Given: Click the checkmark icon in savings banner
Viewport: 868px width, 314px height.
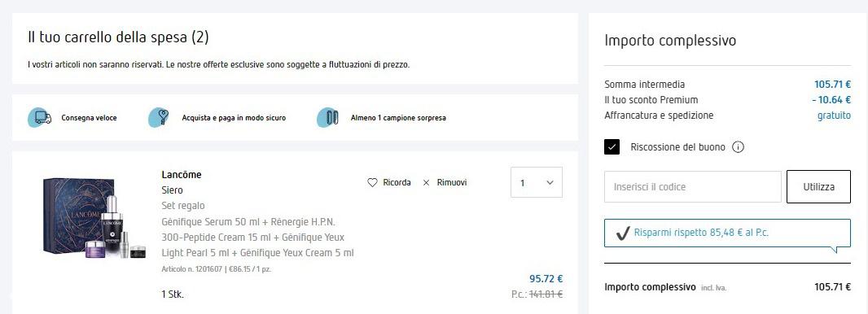Looking at the screenshot, I should pos(623,233).
